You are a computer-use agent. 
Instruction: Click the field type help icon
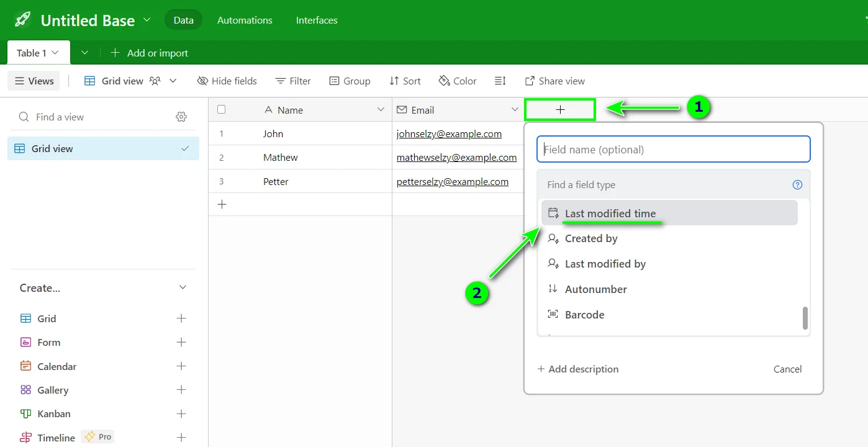click(797, 184)
